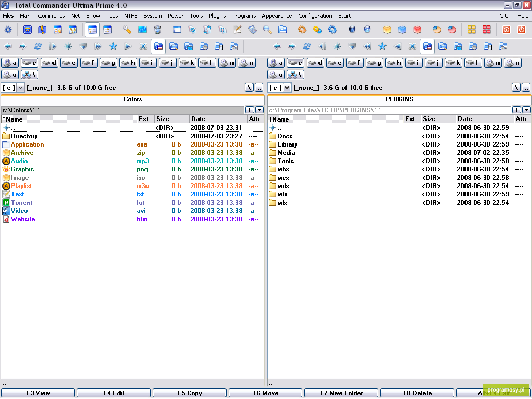The width and height of the screenshot is (532, 399).
Task: Click F3 View button
Action: [x=38, y=393]
